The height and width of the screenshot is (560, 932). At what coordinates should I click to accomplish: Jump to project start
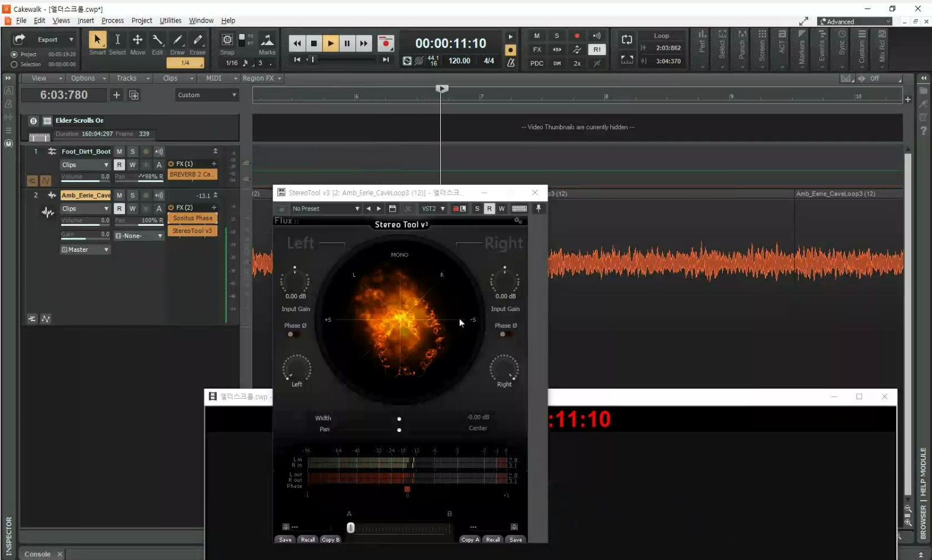point(297,59)
